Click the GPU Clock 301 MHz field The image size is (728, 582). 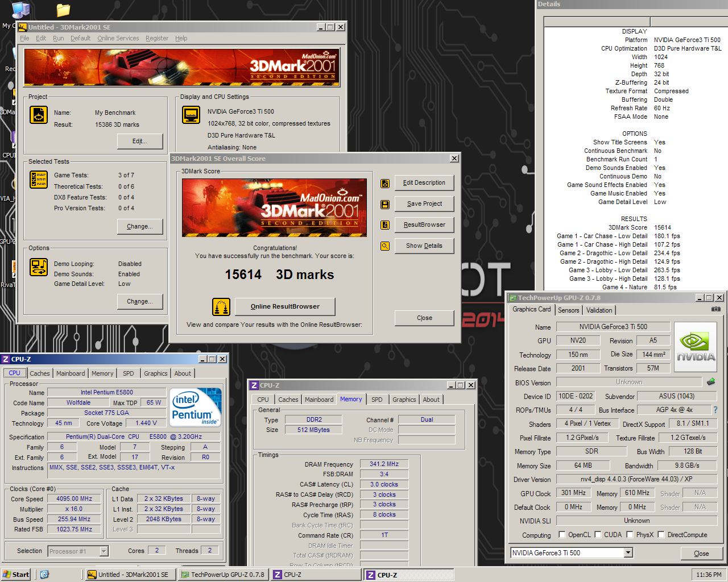(x=573, y=493)
